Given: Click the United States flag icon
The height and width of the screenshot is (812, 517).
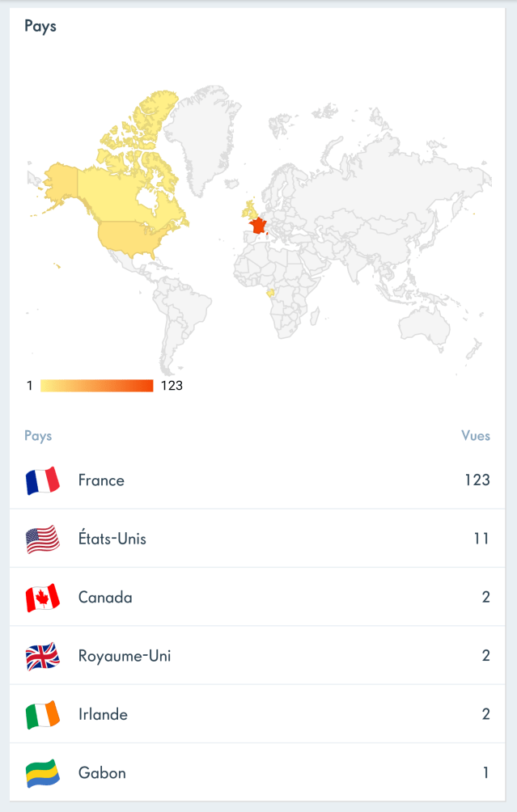Looking at the screenshot, I should [43, 539].
